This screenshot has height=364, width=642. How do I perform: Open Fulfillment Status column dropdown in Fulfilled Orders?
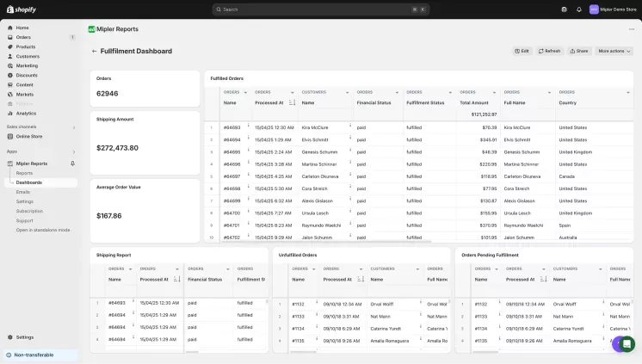tap(450, 93)
